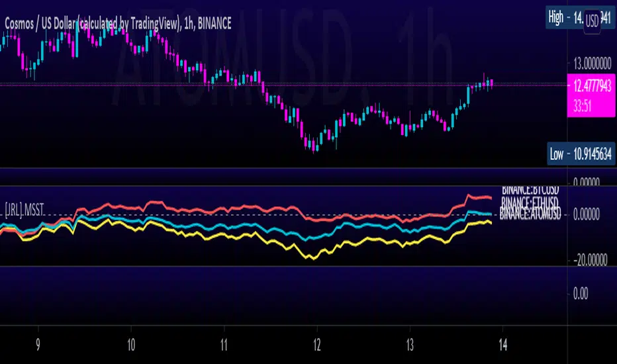Viewport: 617px width, 364px height.
Task: Click date 10 on time axis
Action: [131, 345]
